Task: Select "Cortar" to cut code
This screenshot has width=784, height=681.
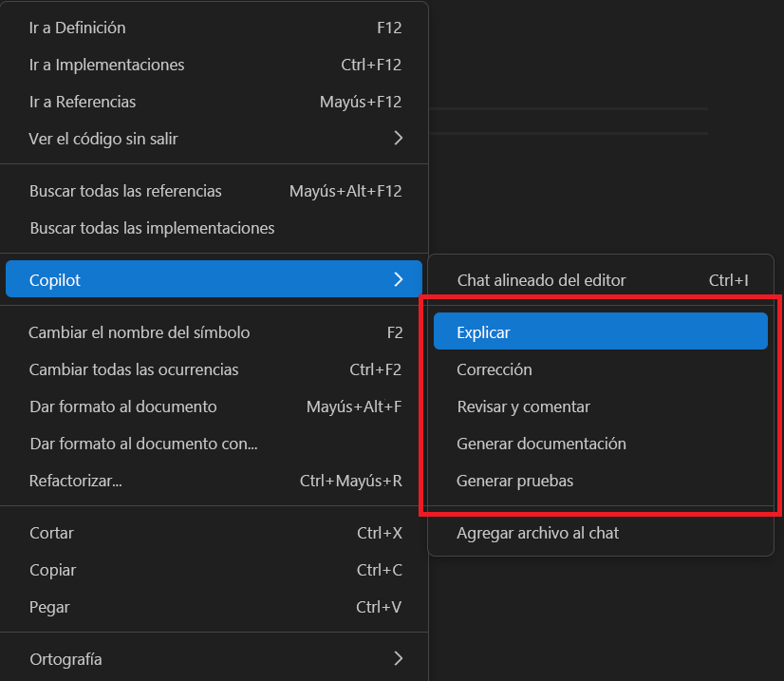Action: 51,533
